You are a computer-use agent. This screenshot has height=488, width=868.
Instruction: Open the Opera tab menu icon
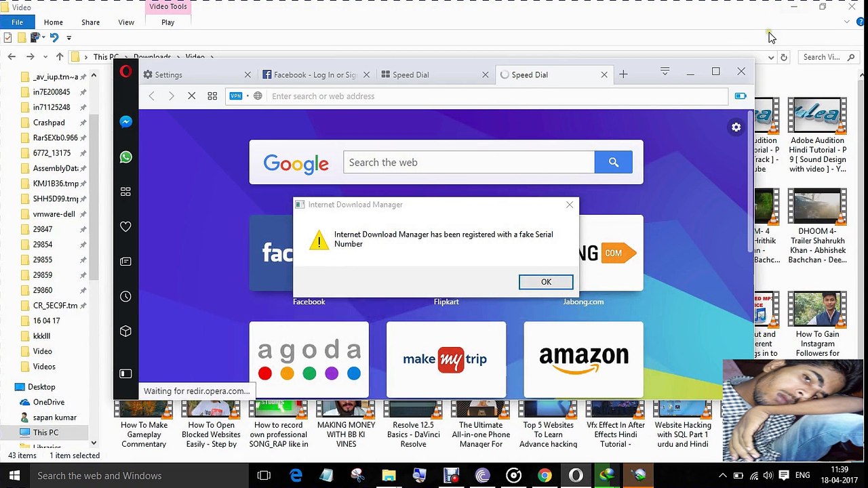665,71
